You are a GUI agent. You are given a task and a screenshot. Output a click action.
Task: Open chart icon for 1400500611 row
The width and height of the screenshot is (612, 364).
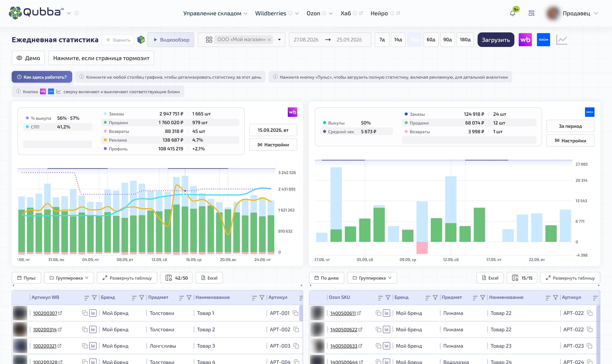coord(386,313)
